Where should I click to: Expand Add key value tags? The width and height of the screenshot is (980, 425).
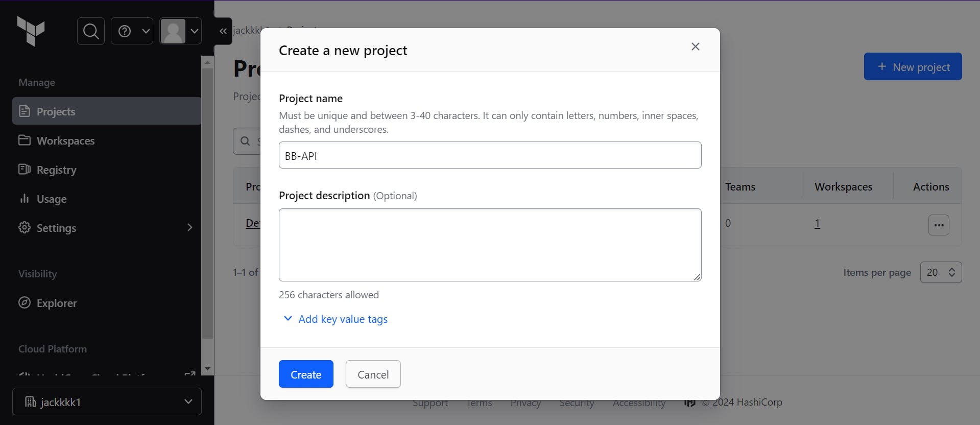pyautogui.click(x=336, y=319)
